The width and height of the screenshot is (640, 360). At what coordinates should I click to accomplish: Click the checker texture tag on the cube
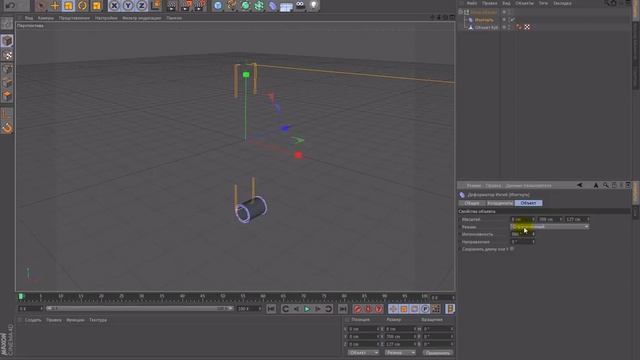(x=527, y=27)
